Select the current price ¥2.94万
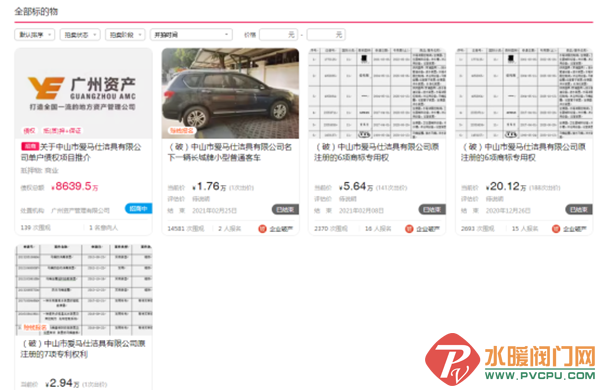This screenshot has height=390, width=600. (x=62, y=383)
